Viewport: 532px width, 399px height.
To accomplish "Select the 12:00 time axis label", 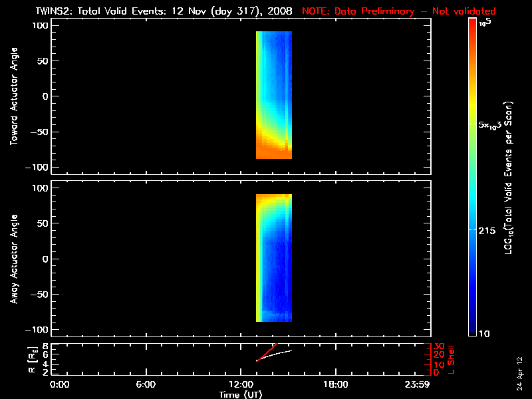I will tap(241, 385).
